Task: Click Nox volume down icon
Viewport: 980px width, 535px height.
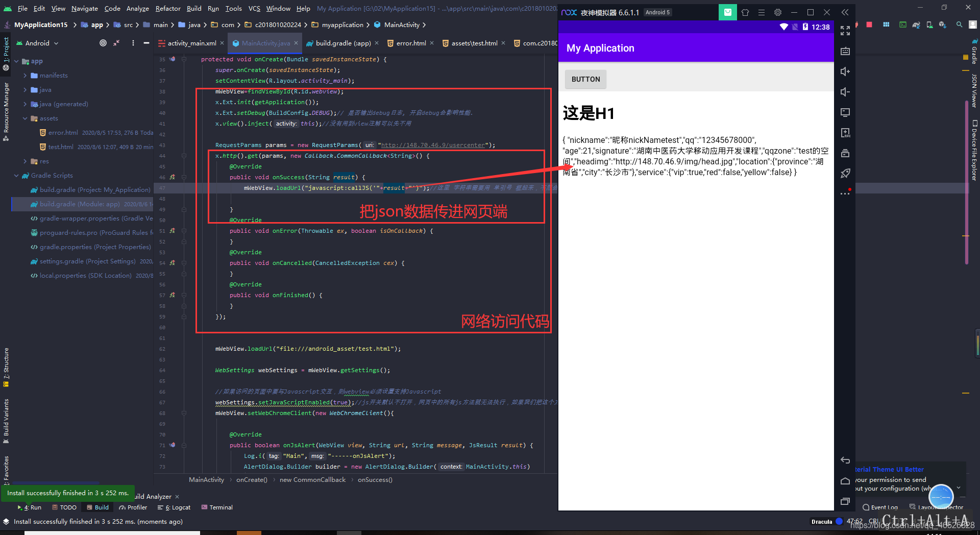Action: (x=845, y=92)
